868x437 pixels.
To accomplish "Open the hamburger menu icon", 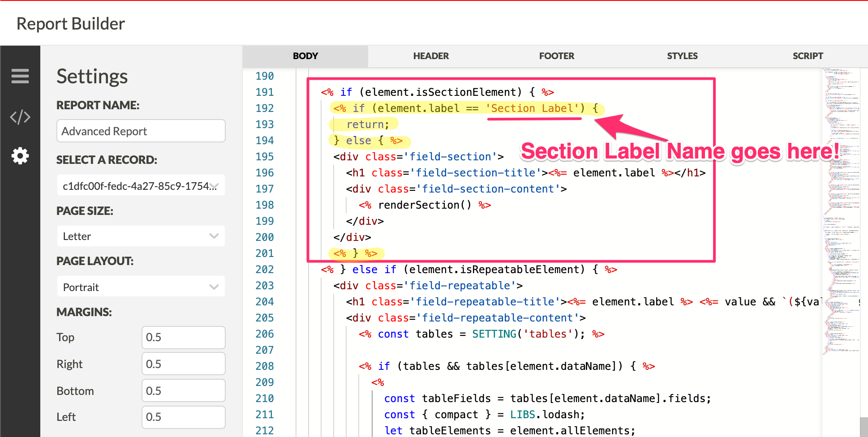I will pyautogui.click(x=20, y=76).
